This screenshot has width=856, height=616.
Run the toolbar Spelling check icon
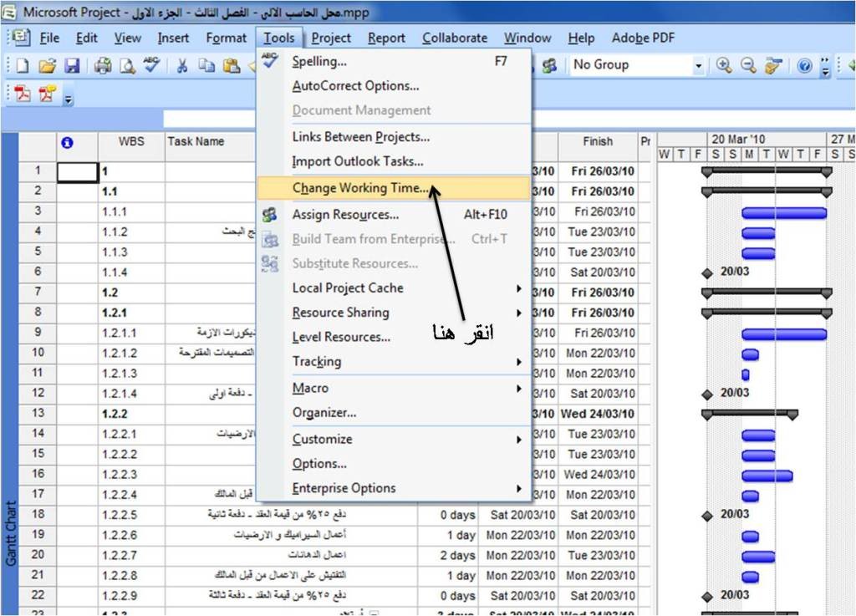tap(151, 64)
